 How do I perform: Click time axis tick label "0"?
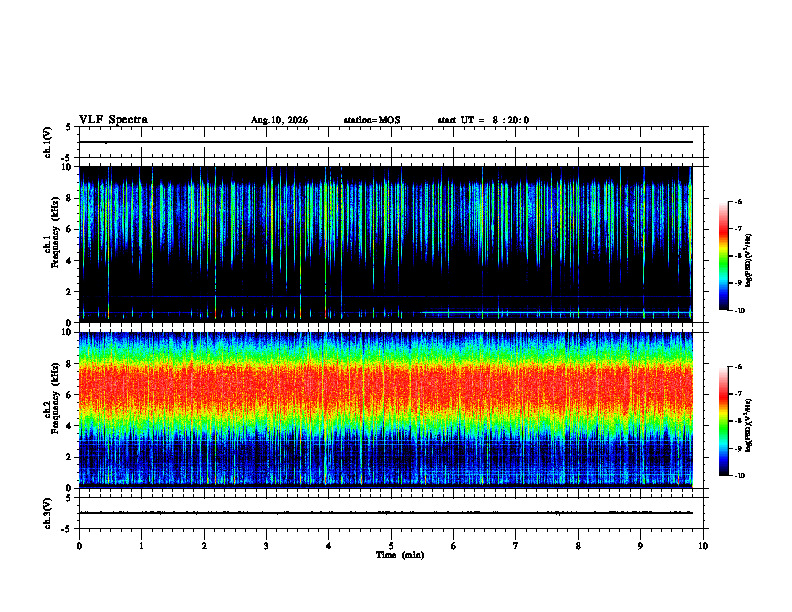(79, 546)
